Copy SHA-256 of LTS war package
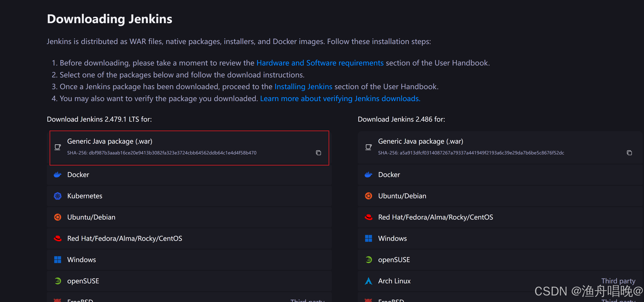The image size is (644, 302). 318,153
